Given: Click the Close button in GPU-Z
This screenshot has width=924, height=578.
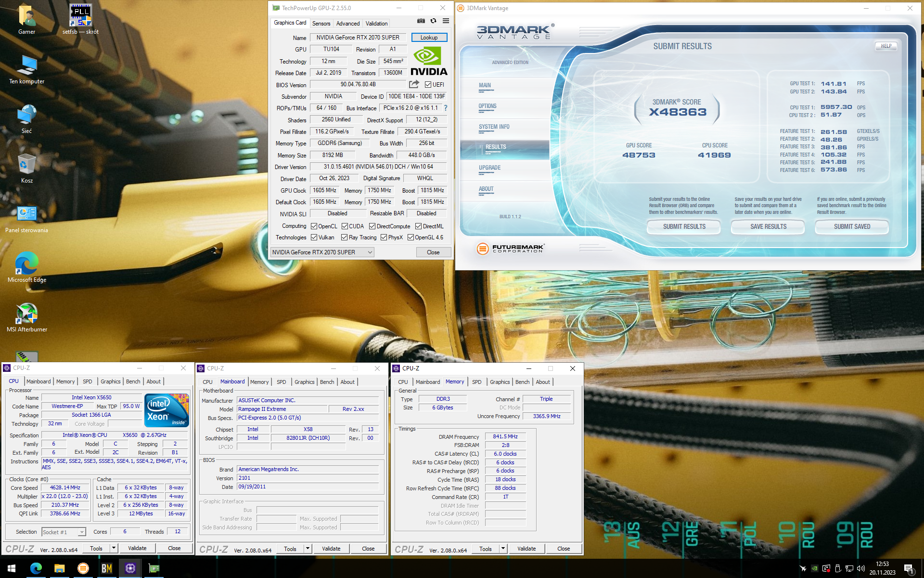Looking at the screenshot, I should click(x=433, y=252).
